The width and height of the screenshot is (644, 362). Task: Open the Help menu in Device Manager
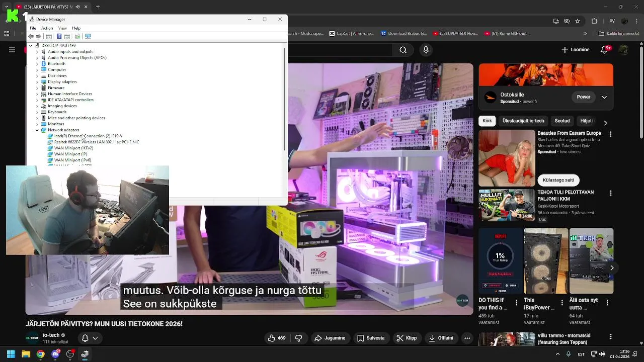76,28
